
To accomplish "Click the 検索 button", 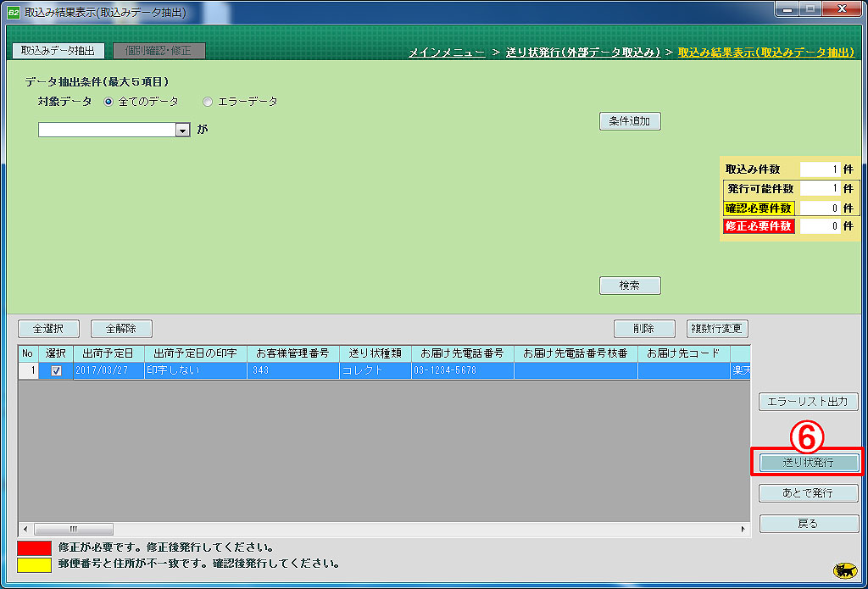I will tap(630, 286).
